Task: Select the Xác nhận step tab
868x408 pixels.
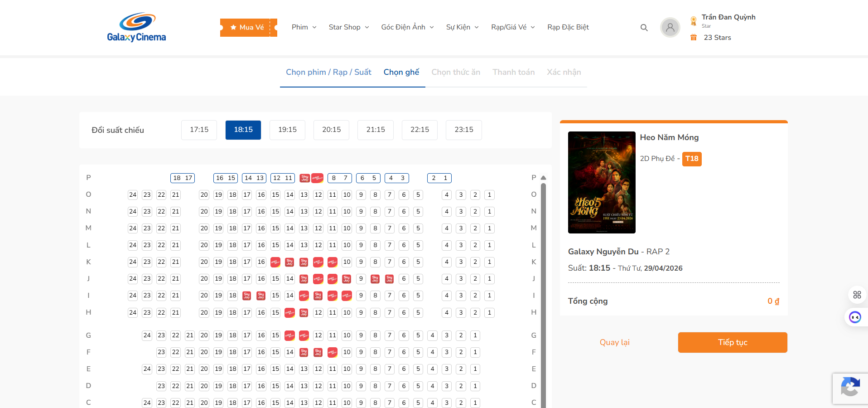Action: click(x=564, y=72)
